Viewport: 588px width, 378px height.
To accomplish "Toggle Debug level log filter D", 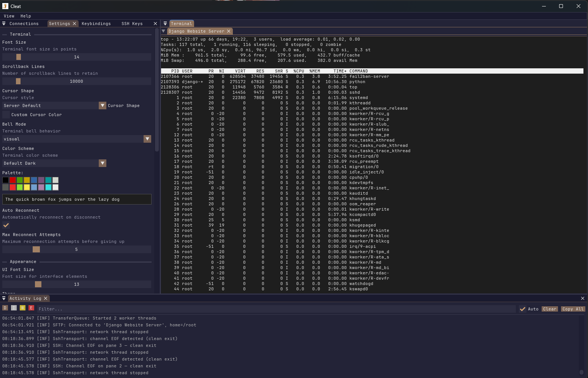I will click(x=5, y=308).
